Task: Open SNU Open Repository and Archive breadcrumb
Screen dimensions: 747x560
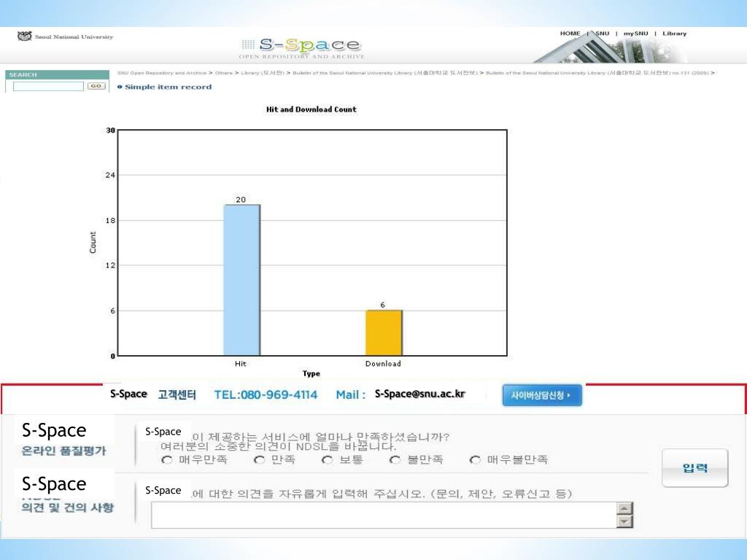Action: (x=161, y=73)
